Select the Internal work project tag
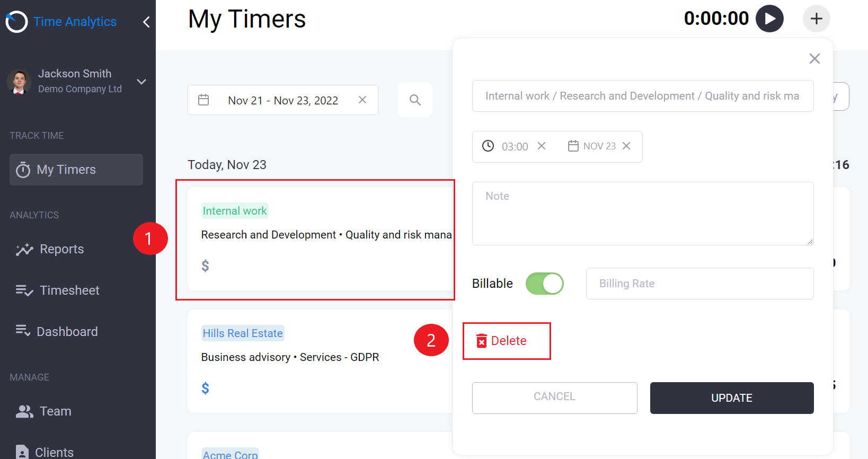Image resolution: width=868 pixels, height=459 pixels. pyautogui.click(x=235, y=211)
